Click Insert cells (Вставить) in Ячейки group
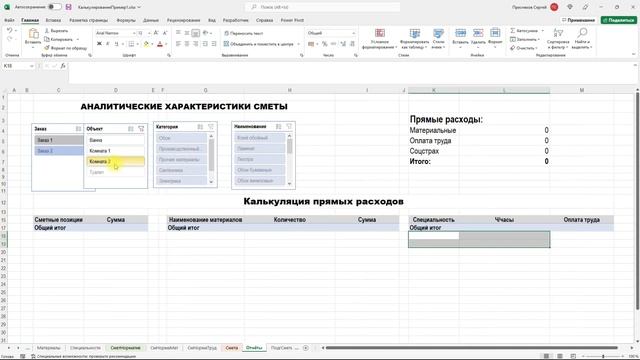The width and height of the screenshot is (640, 360). coord(460,37)
